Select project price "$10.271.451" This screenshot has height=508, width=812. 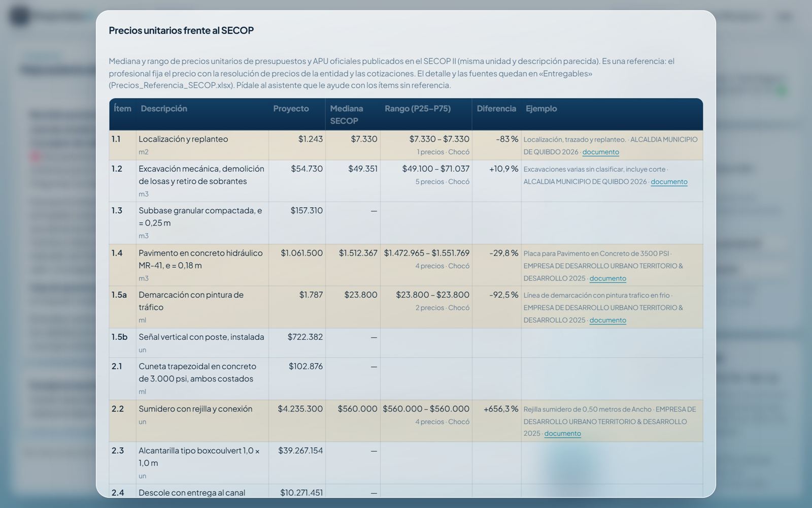pos(301,492)
